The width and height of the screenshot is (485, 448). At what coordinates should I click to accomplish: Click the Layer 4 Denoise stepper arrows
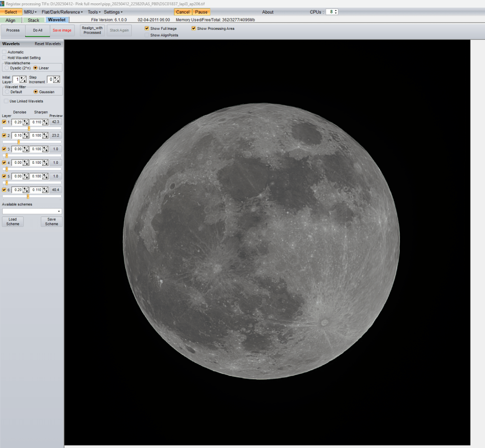tap(26, 163)
